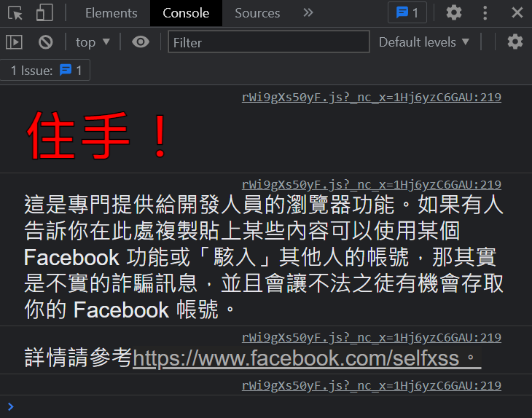Activate the inspect element picker icon
Image resolution: width=532 pixels, height=418 pixels.
15,13
